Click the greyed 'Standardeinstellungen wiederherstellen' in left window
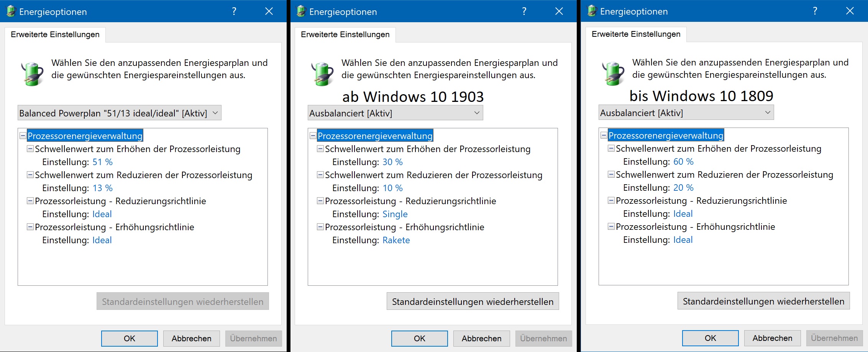868x352 pixels. [182, 301]
